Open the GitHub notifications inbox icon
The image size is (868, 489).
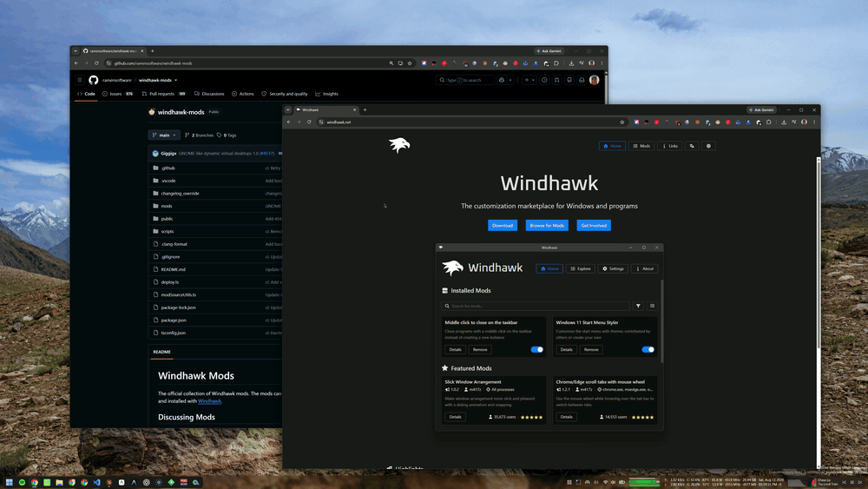pyautogui.click(x=582, y=80)
